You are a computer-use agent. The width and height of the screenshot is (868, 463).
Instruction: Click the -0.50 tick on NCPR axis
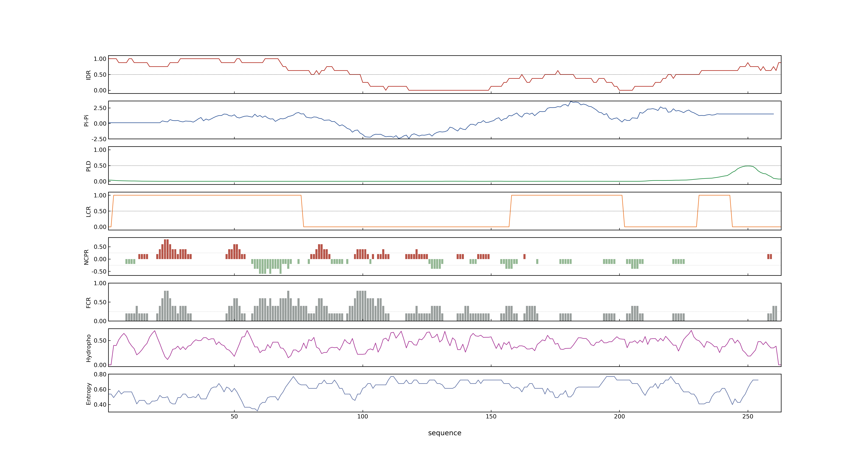pyautogui.click(x=99, y=272)
